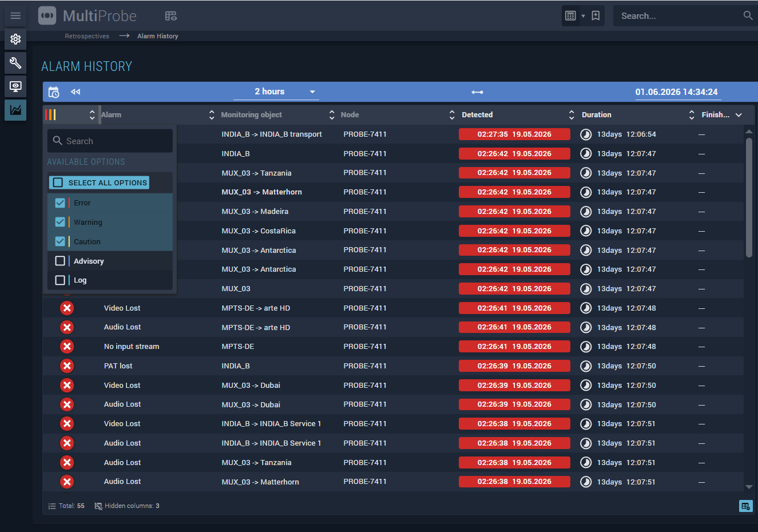Click the Node column header

click(x=350, y=115)
